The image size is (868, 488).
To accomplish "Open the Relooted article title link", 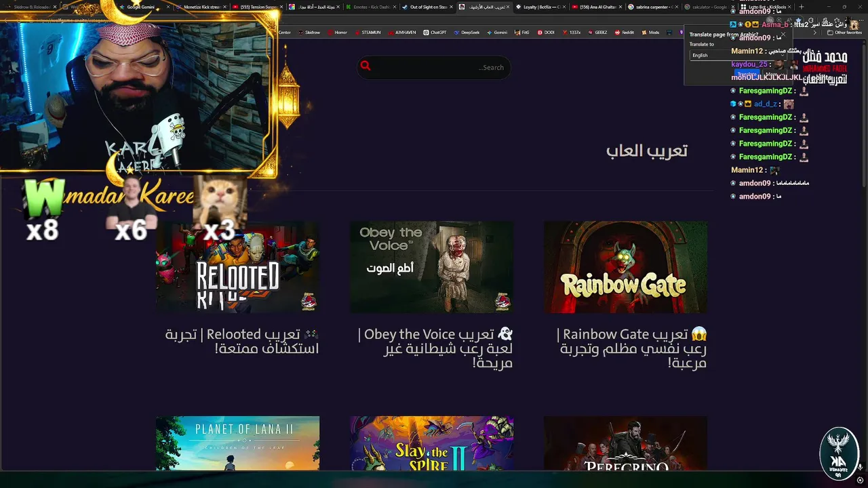I will coord(242,341).
